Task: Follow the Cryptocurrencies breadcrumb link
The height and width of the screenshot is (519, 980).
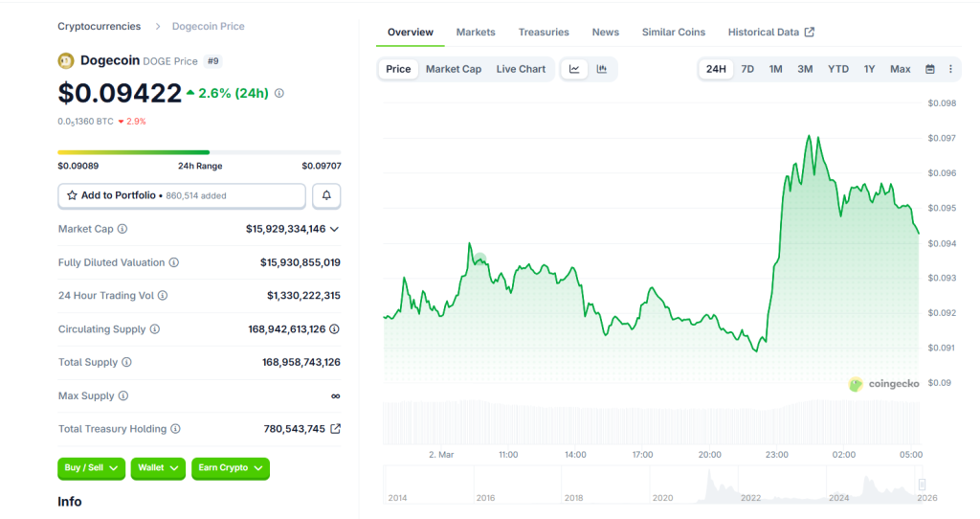Action: coord(99,27)
